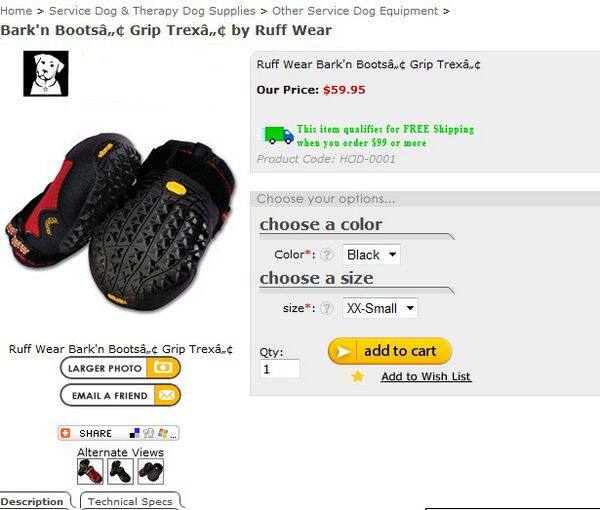
Task: Open the Color dropdown showing Black
Action: 371,254
